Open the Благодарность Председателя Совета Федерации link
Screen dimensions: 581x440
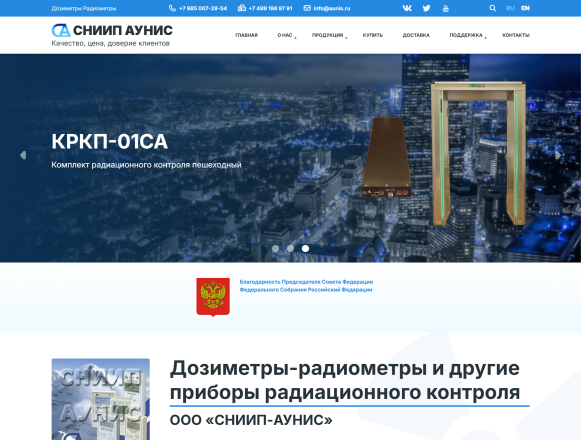(x=306, y=286)
